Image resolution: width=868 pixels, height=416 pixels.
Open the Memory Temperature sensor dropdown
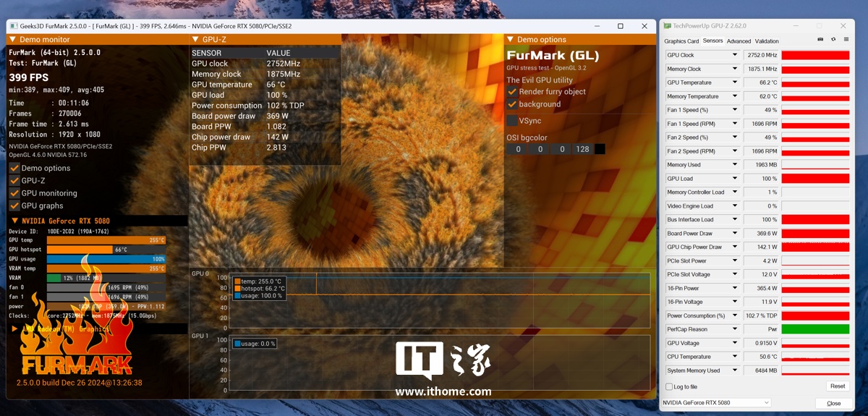pyautogui.click(x=735, y=96)
